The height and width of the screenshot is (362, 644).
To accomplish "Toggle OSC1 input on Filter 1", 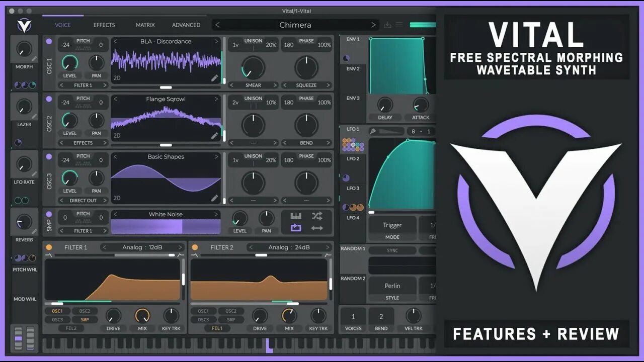I will 57,311.
